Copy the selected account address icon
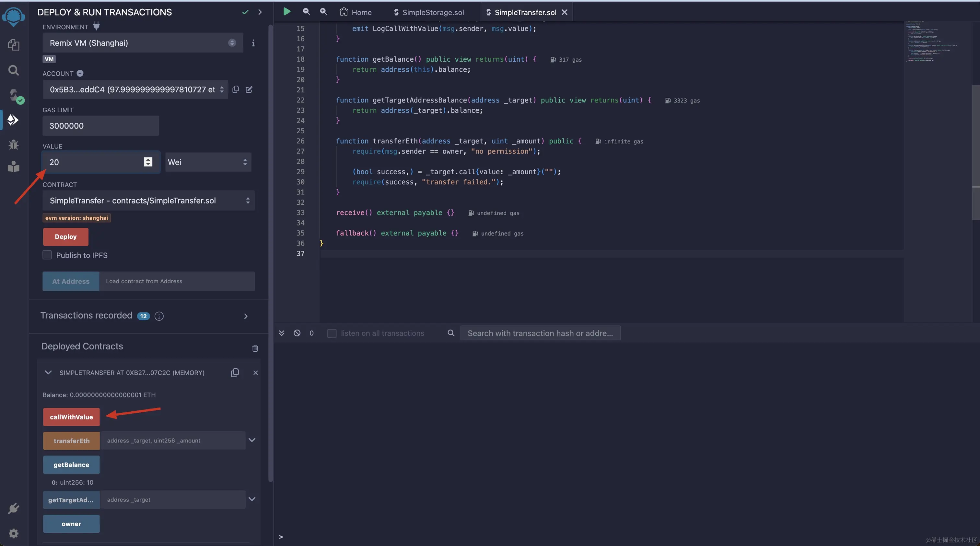The width and height of the screenshot is (980, 546). [x=236, y=90]
